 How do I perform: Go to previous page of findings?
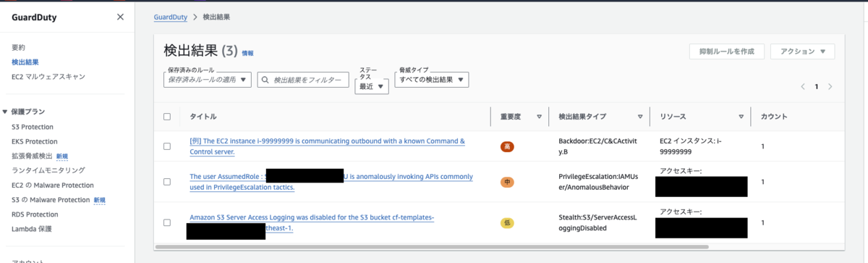click(803, 86)
